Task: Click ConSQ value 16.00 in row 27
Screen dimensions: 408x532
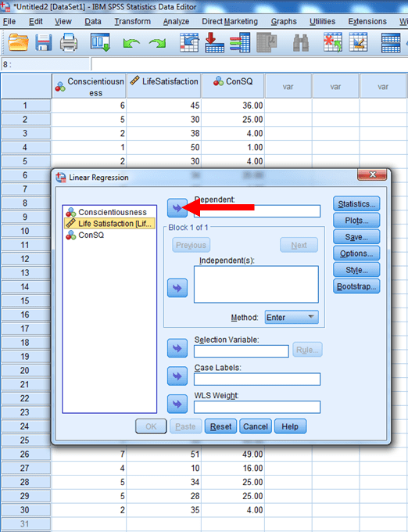Action: tap(233, 468)
